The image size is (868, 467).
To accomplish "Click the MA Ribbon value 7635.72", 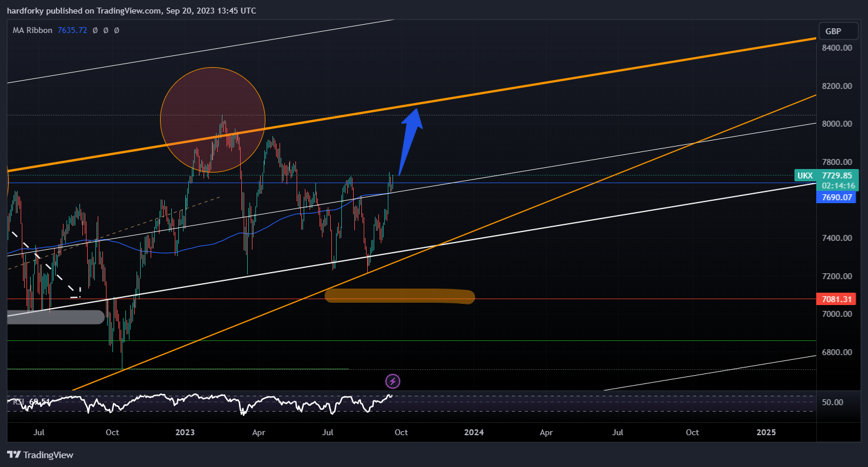I will 72,30.
